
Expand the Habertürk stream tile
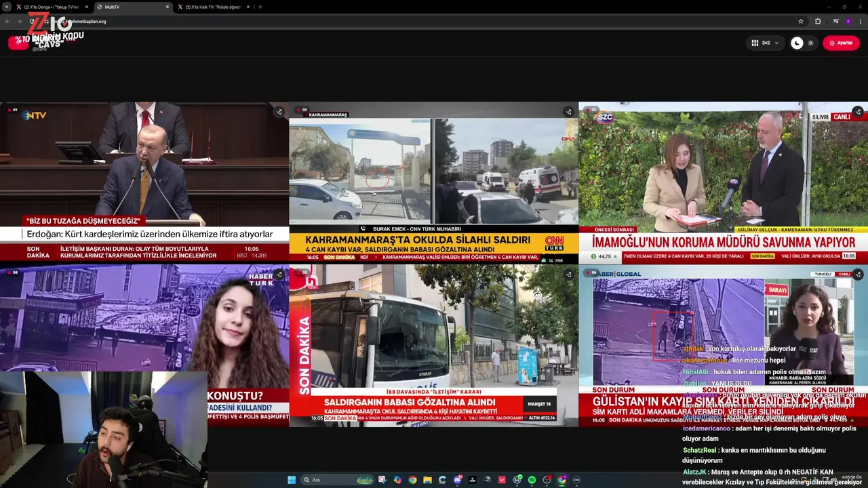pos(279,274)
